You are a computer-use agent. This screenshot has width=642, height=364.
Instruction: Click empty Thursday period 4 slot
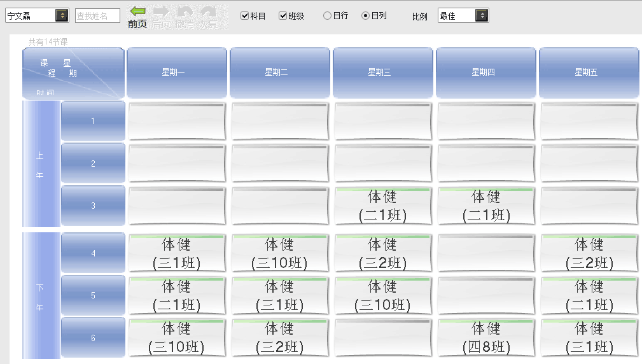coord(486,253)
